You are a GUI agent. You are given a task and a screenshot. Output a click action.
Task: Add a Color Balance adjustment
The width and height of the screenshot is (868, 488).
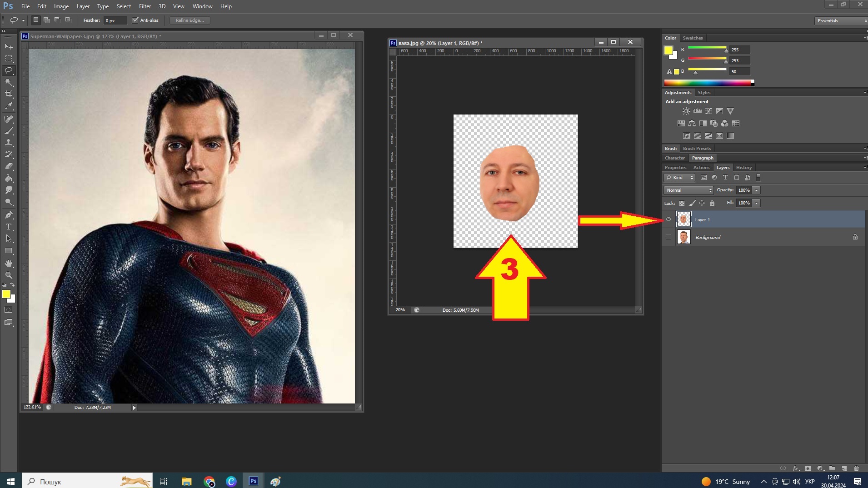click(692, 124)
